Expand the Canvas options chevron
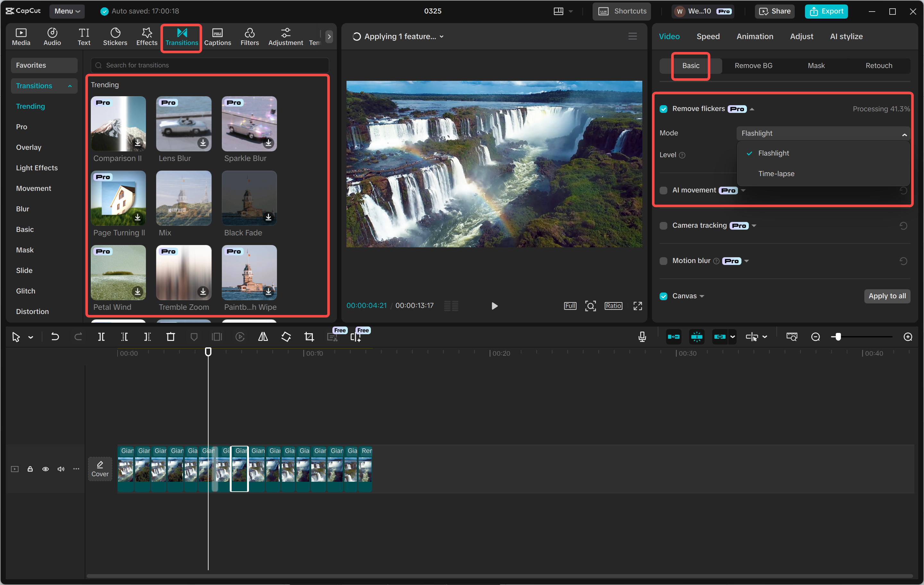This screenshot has height=585, width=924. pos(703,296)
